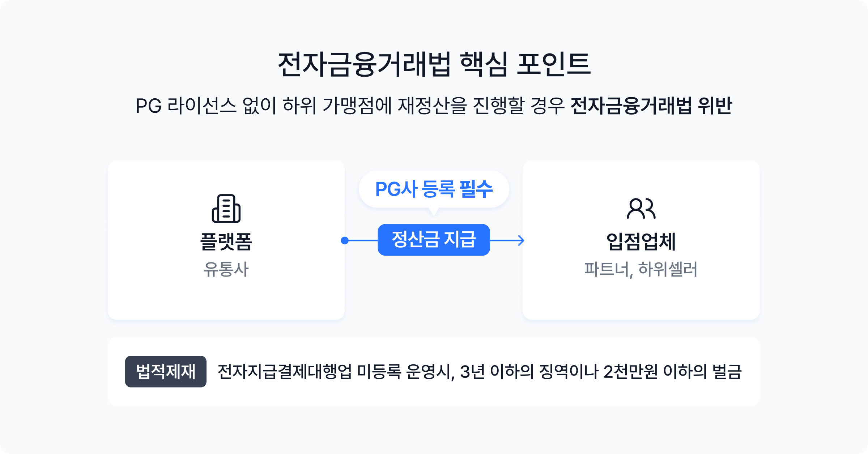Click the building icon above 플랫폼
Image resolution: width=868 pixels, height=454 pixels.
pyautogui.click(x=226, y=209)
